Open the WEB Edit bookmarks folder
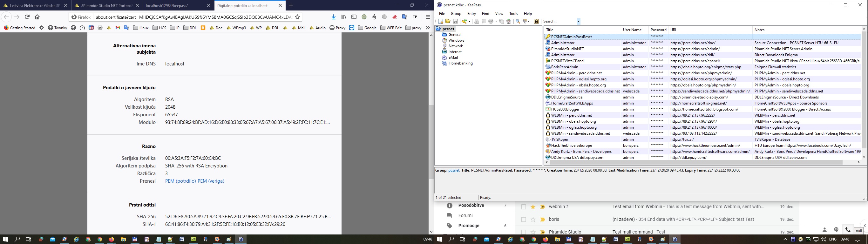Image resolution: width=868 pixels, height=244 pixels. pyautogui.click(x=391, y=28)
